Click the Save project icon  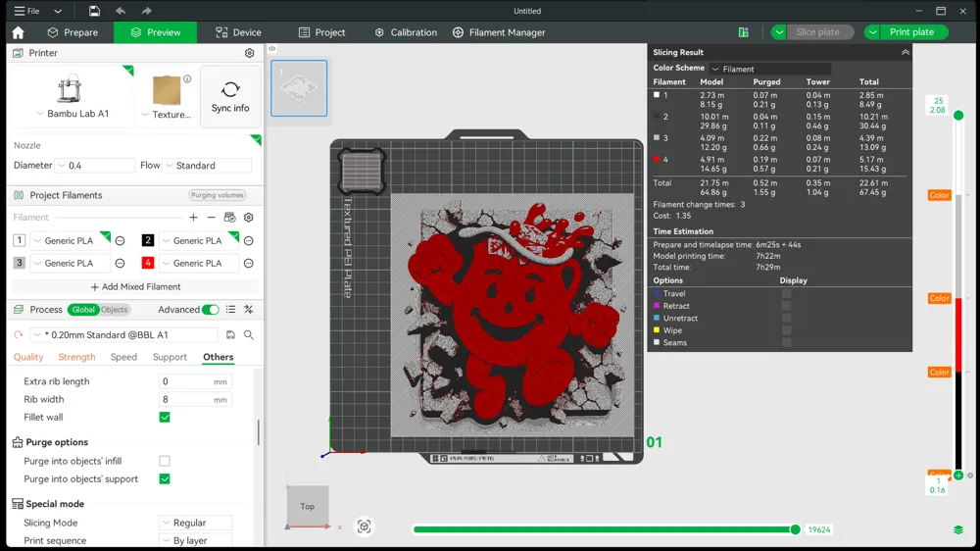click(x=94, y=11)
